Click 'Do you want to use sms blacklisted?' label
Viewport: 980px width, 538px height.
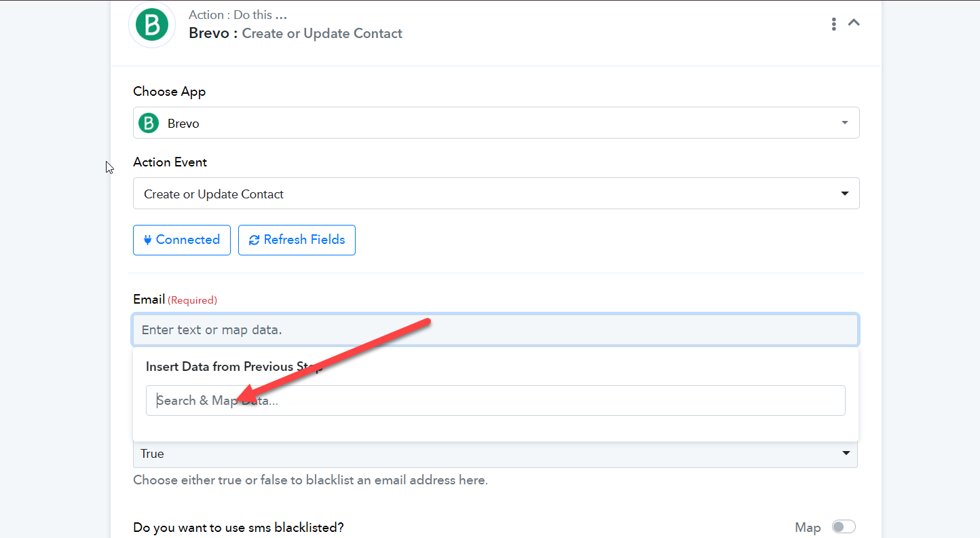tap(238, 527)
